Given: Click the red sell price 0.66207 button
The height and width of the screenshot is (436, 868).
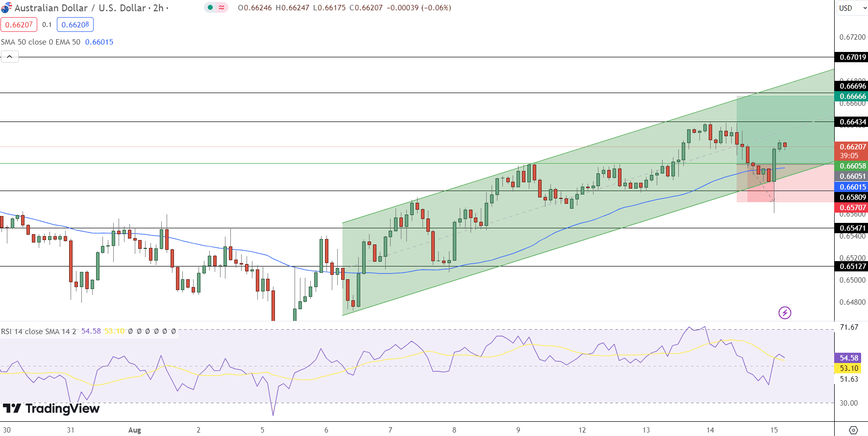Looking at the screenshot, I should tap(19, 24).
